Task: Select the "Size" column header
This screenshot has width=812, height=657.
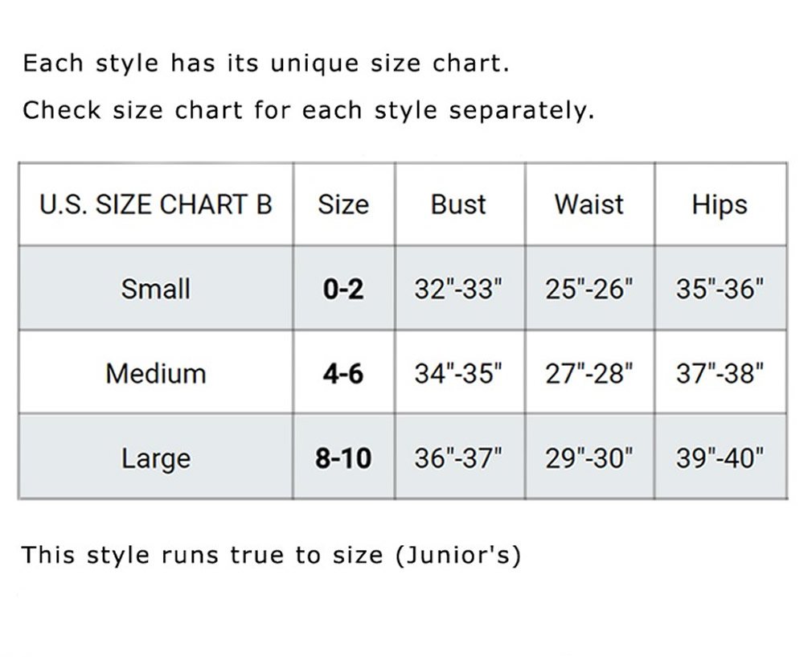Action: [343, 204]
